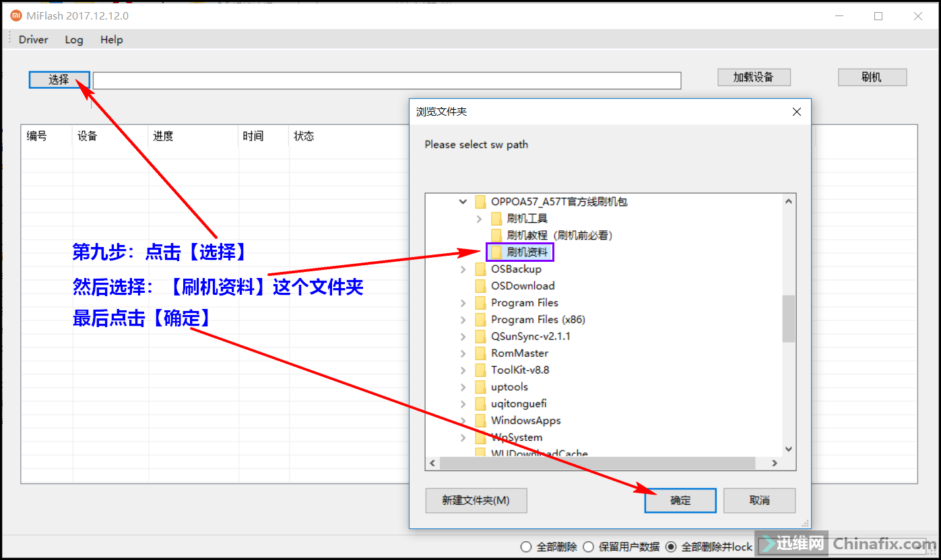Viewport: 941px width, 560px height.
Task: Expand the uqitonguefi folder
Action: (x=463, y=404)
